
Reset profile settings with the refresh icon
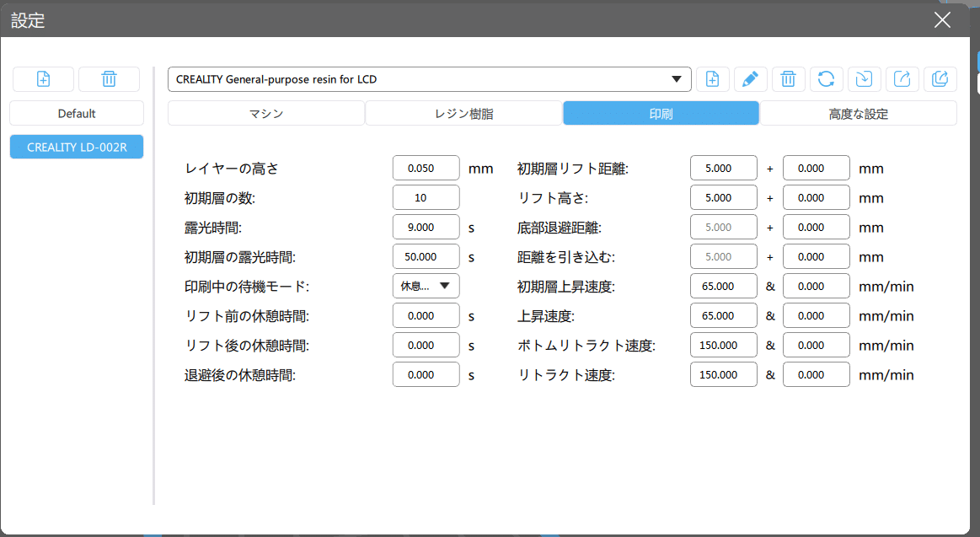pos(826,78)
